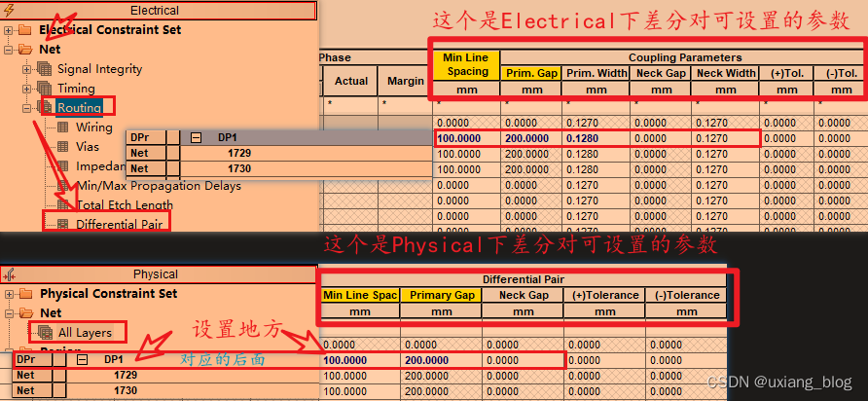Collapse the Net node in Electrical tree
The image size is (868, 401).
[8, 50]
